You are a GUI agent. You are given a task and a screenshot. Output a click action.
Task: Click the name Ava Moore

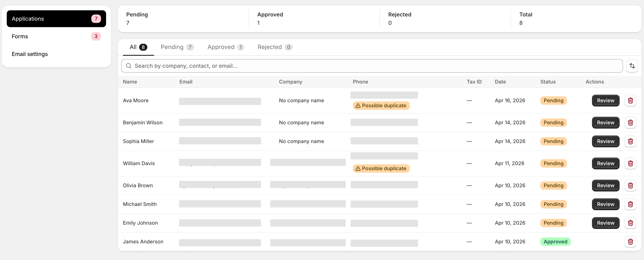[x=136, y=101]
